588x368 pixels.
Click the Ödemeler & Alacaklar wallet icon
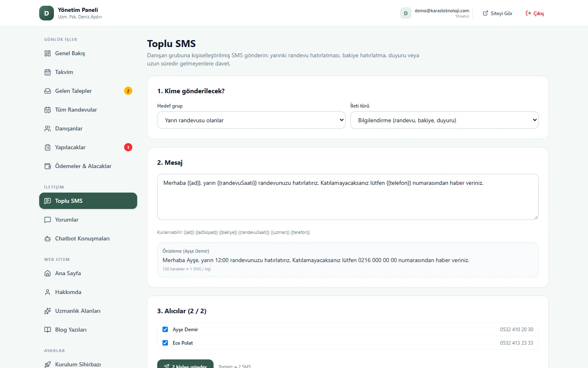pyautogui.click(x=47, y=166)
